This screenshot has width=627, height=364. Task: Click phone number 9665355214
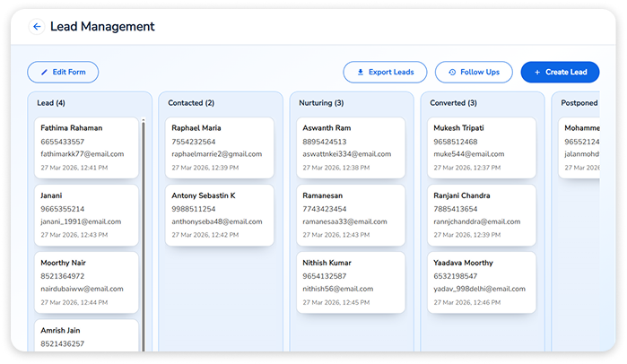tap(63, 209)
